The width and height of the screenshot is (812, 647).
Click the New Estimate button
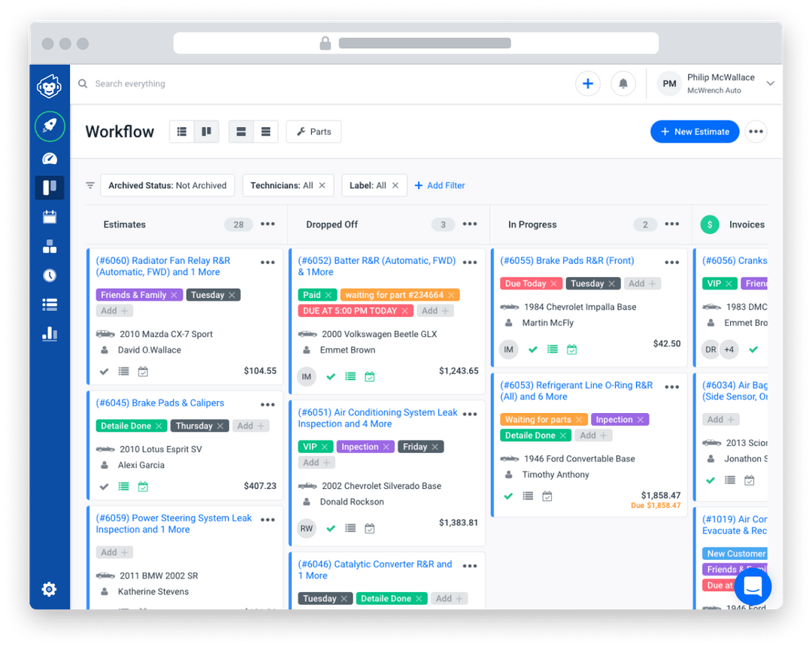point(694,131)
